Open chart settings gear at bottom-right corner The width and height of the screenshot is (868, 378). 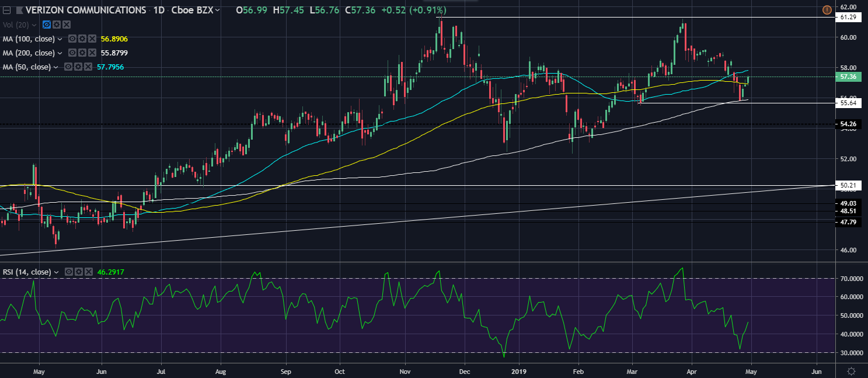coord(852,371)
